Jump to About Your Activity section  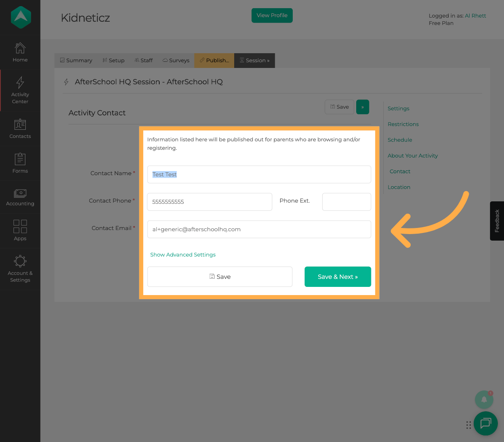413,156
